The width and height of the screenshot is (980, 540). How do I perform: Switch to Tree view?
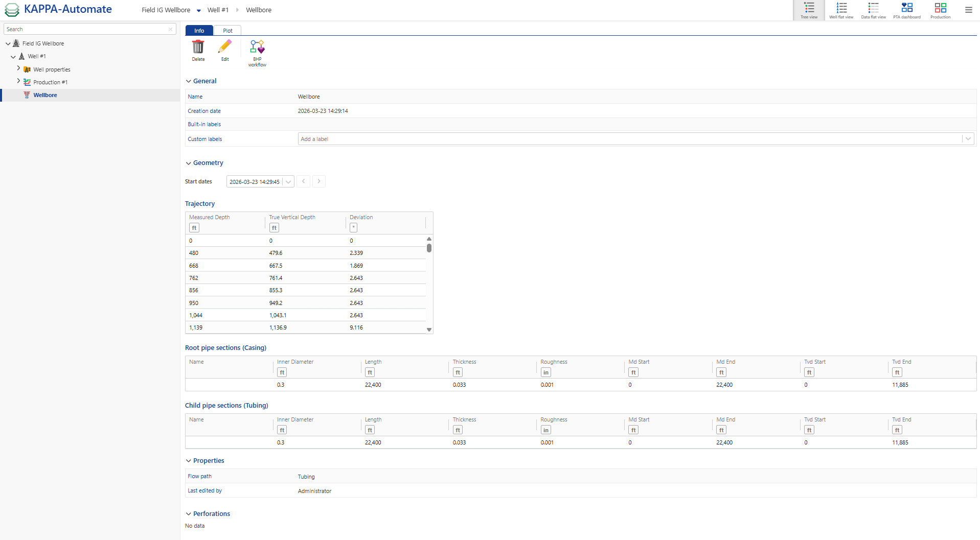pos(809,10)
